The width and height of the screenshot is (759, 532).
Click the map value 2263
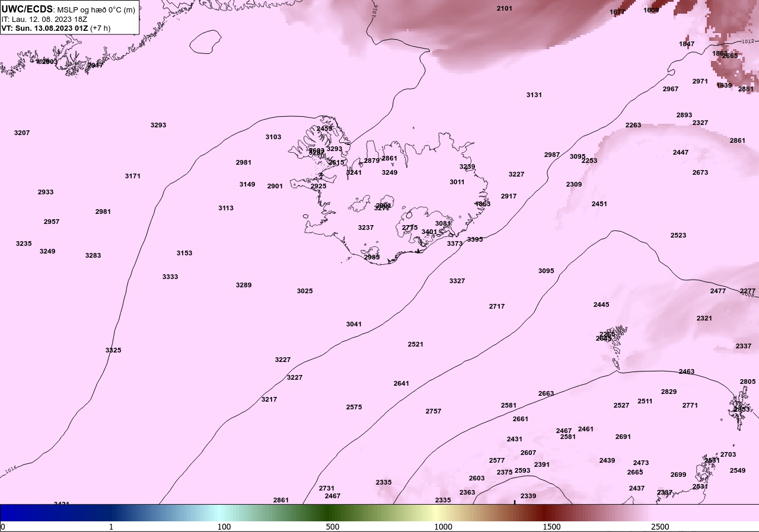(x=633, y=125)
